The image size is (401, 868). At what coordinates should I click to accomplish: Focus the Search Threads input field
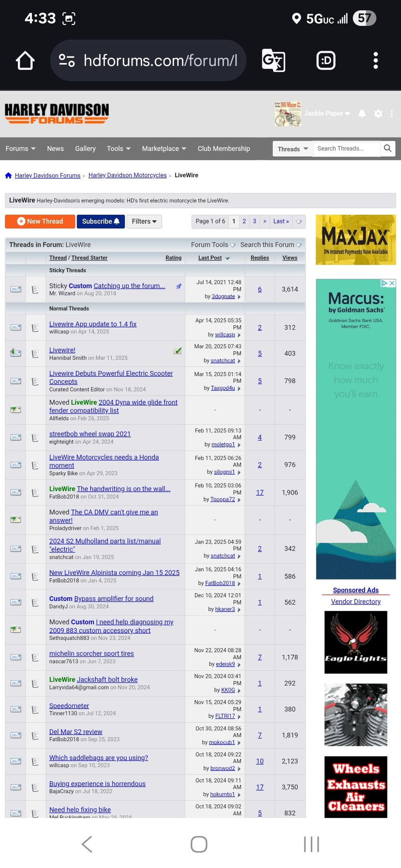point(347,149)
